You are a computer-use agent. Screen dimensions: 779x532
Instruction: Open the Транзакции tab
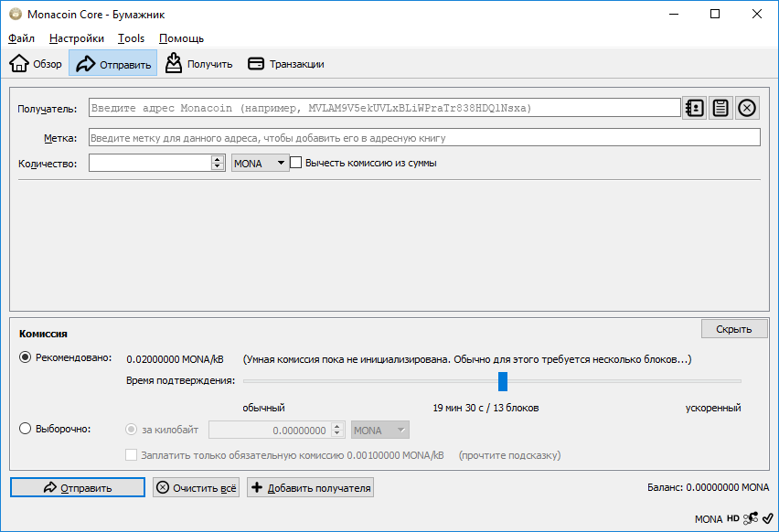(x=286, y=64)
